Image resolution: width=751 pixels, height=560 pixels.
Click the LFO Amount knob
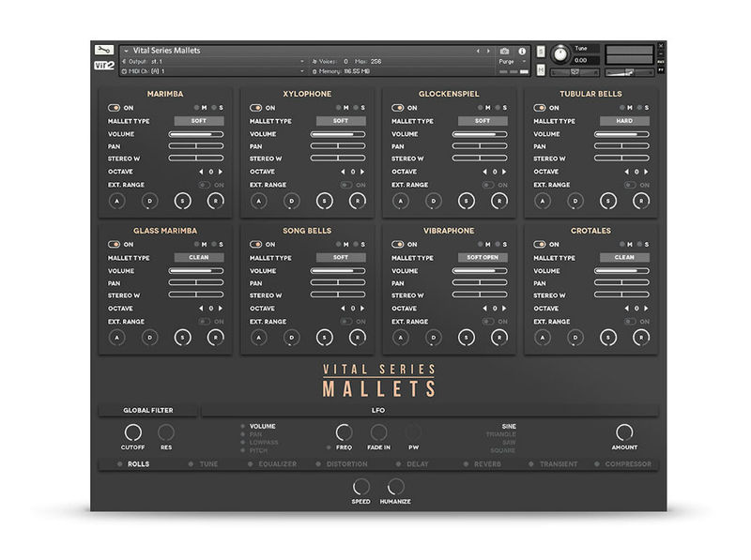(624, 432)
